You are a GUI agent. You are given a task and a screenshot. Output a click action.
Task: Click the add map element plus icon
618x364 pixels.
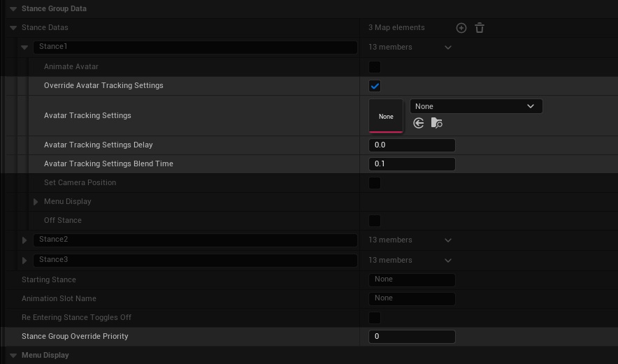point(461,28)
